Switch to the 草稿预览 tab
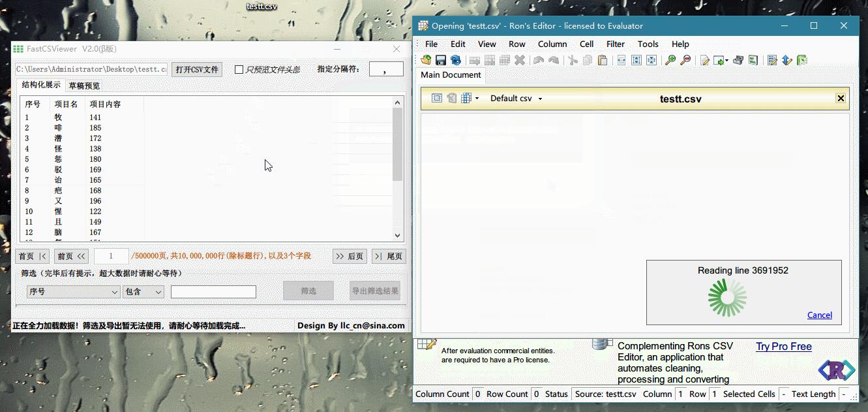Screen dimensions: 868x412 pyautogui.click(x=84, y=86)
